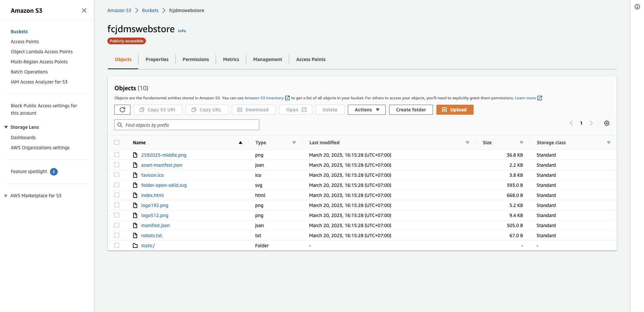Check the index.html row checkbox
644x312 pixels.
pos(117,195)
